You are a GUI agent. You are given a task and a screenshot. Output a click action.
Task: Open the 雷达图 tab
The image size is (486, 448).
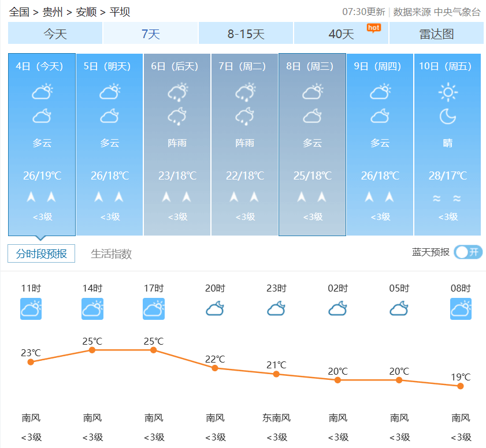tap(436, 34)
